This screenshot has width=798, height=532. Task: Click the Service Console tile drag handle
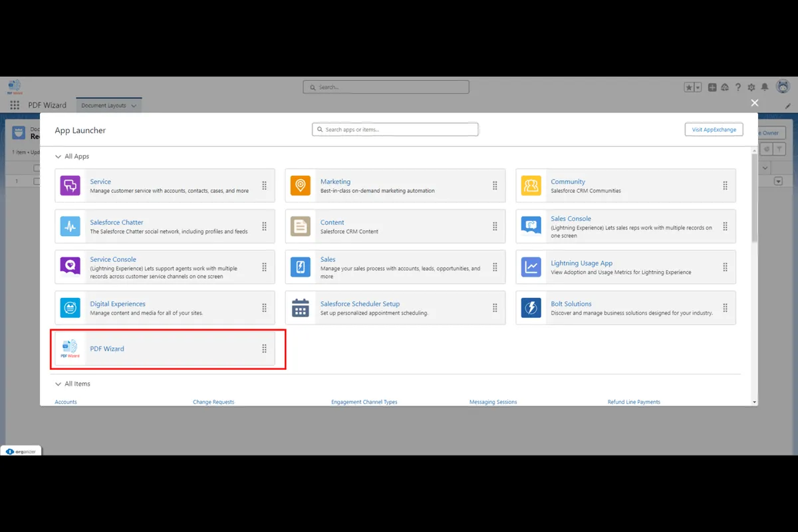pyautogui.click(x=264, y=267)
